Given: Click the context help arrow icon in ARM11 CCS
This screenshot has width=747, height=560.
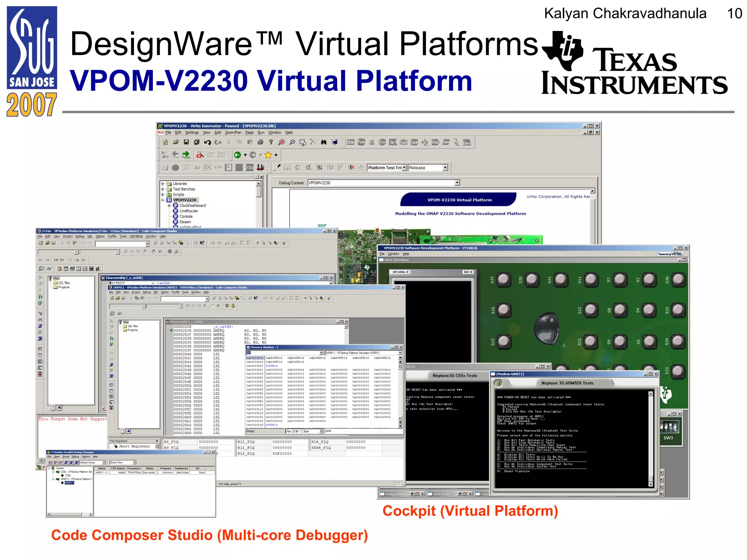Looking at the screenshot, I should (x=256, y=298).
